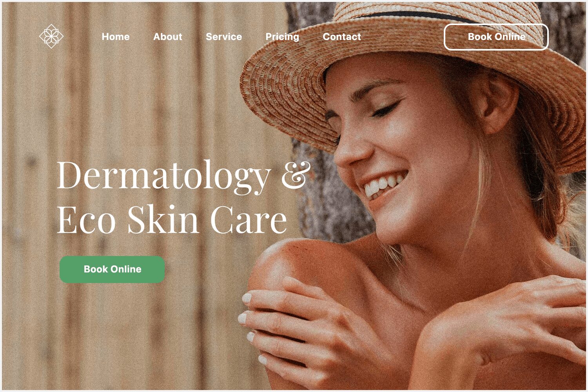Click the ampersand symbol in the heading
This screenshot has height=392, width=588.
click(x=296, y=175)
